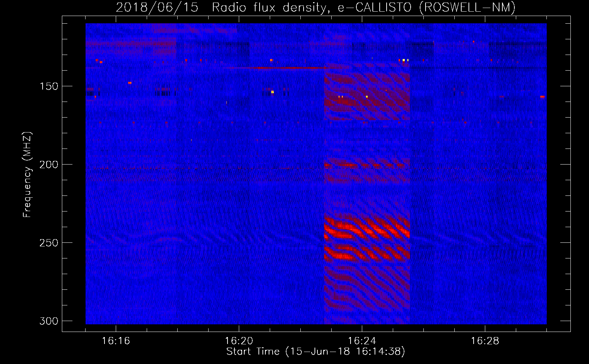The height and width of the screenshot is (364, 589).
Task: Click the plot title "Radio flux density, e-CALLISTO (ROSWELL-NM)"
Action: (364, 7)
